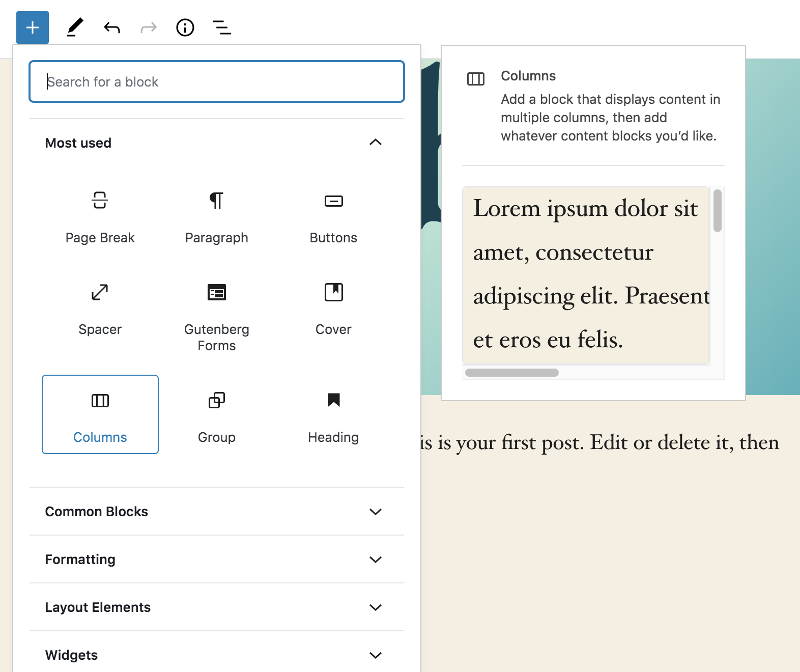The width and height of the screenshot is (800, 672).
Task: Click the Columns title in preview panel
Action: [528, 76]
